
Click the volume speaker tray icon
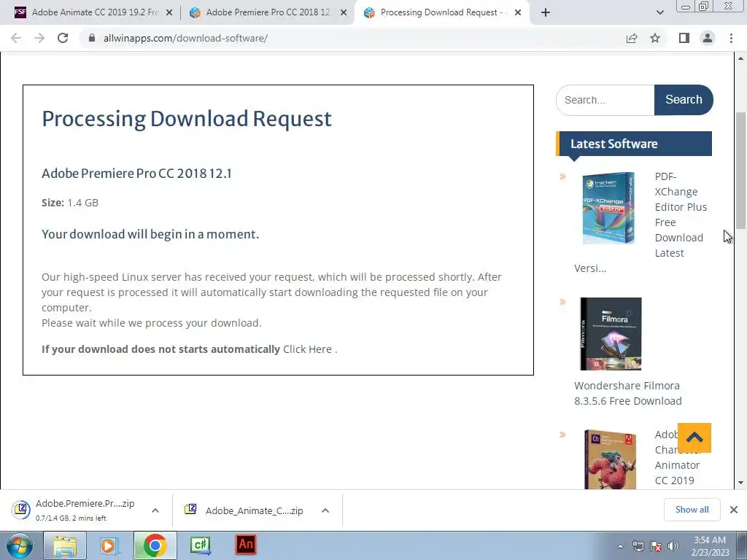coord(673,546)
